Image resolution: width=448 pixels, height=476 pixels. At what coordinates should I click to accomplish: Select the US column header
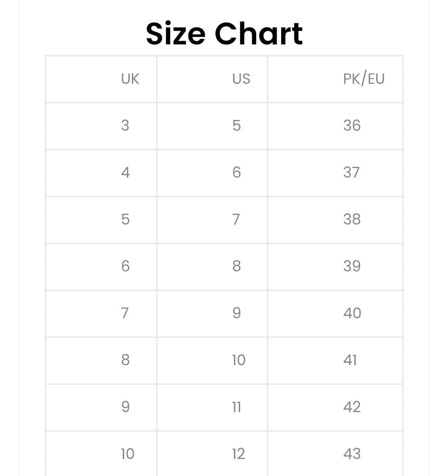pos(212,79)
